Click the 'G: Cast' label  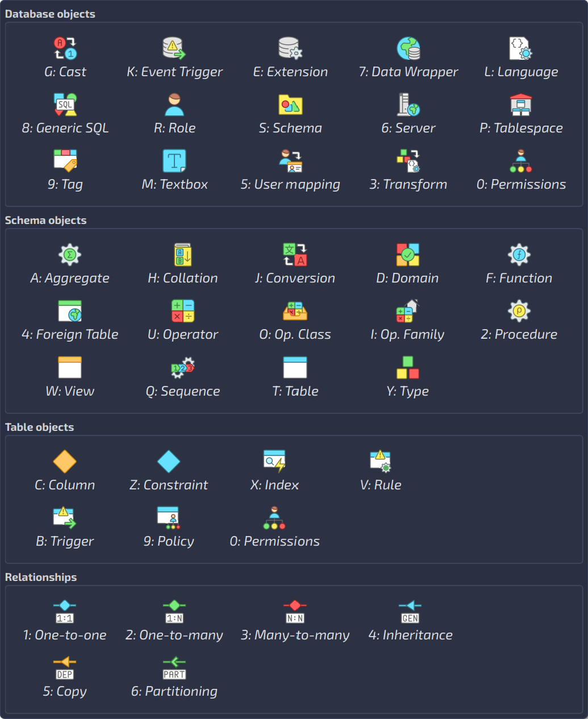65,72
